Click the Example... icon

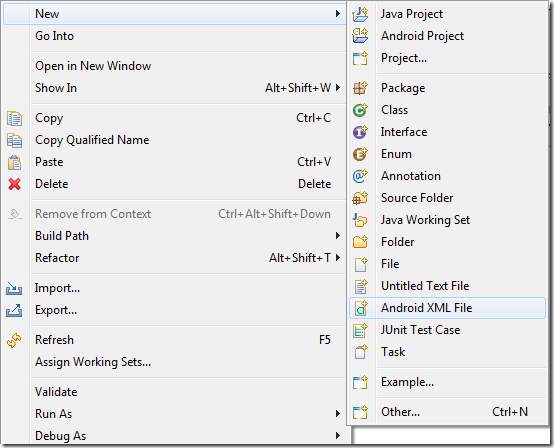[360, 382]
